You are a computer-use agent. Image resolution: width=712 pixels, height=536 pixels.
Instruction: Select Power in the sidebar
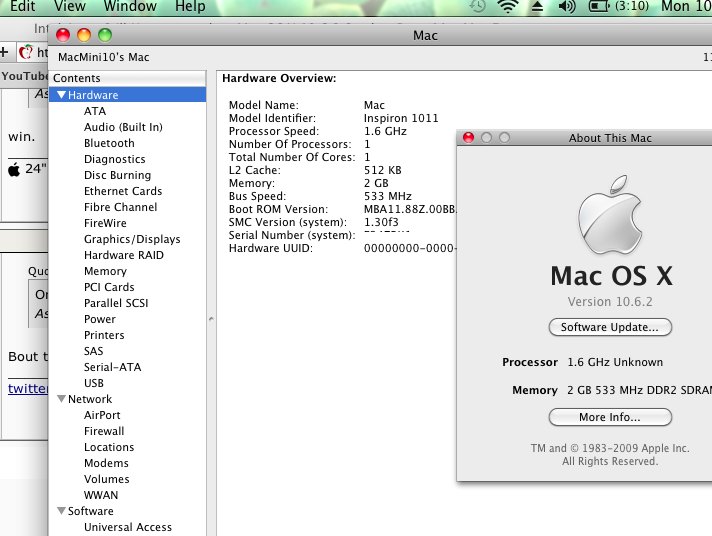pos(99,319)
